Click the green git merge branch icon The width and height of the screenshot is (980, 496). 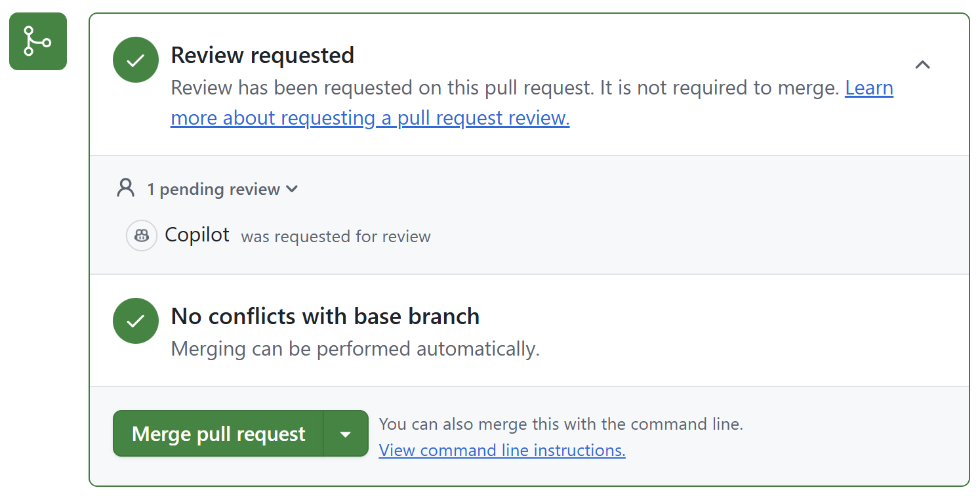pos(38,41)
